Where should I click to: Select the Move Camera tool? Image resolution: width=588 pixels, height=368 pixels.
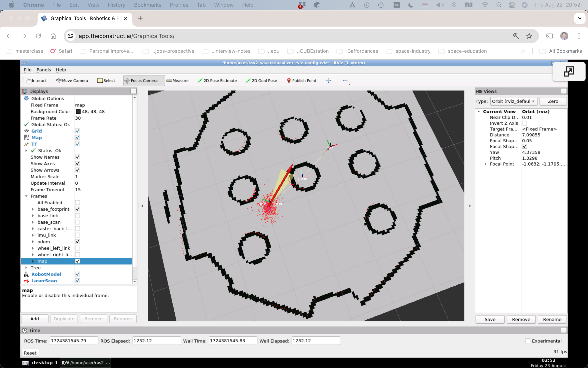pos(72,81)
